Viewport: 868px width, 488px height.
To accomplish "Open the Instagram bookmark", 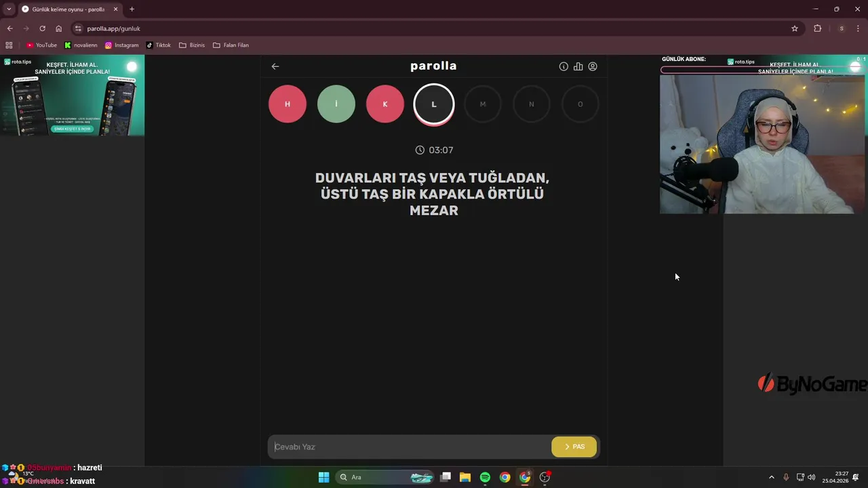I will click(x=122, y=45).
